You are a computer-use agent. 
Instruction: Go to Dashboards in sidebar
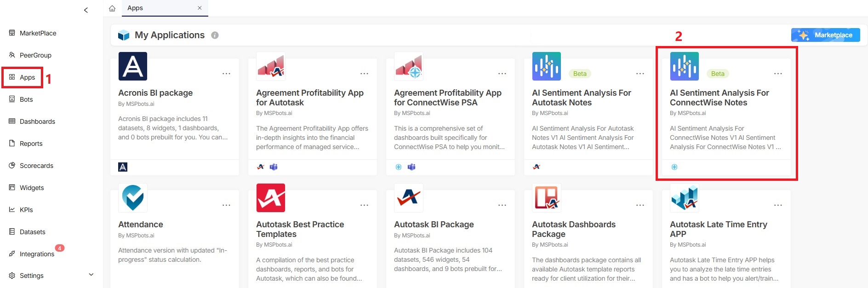pyautogui.click(x=37, y=121)
